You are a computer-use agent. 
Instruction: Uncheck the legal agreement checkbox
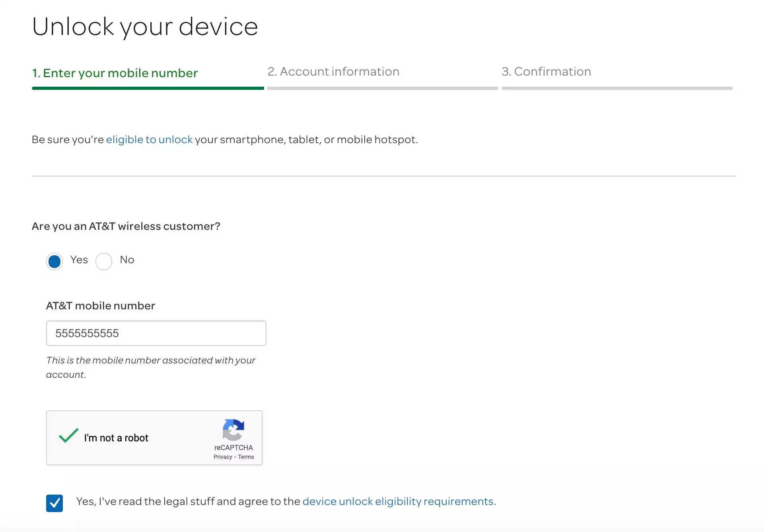pyautogui.click(x=54, y=503)
